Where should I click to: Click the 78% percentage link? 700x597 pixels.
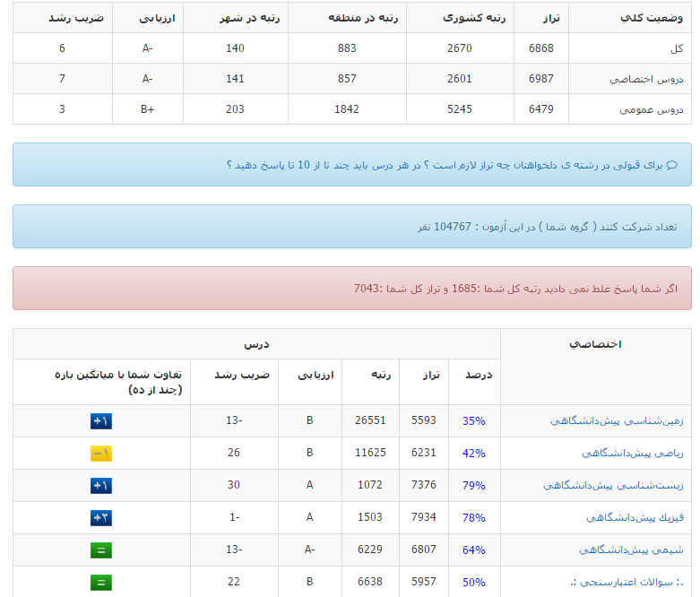click(x=473, y=518)
